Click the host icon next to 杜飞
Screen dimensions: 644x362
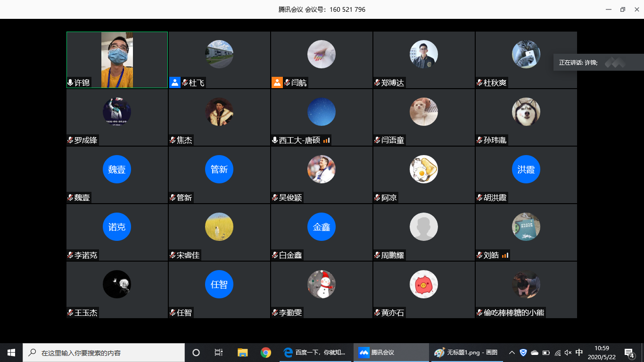tap(175, 83)
